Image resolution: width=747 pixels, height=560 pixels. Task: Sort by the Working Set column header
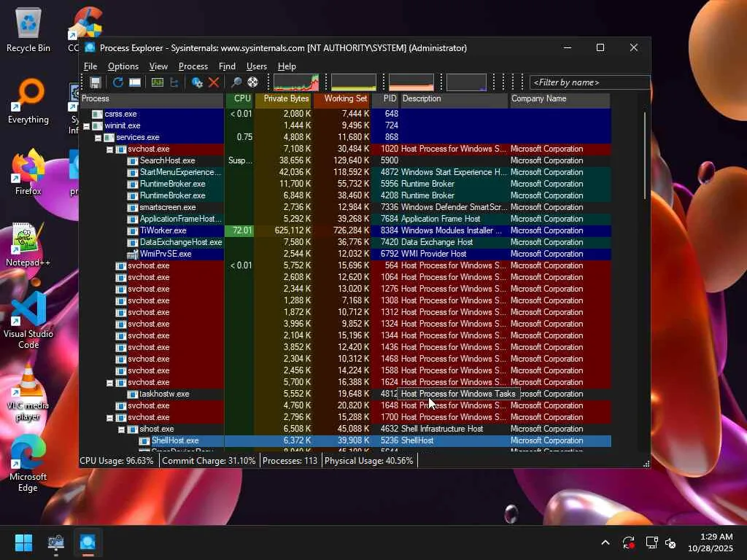(342, 99)
